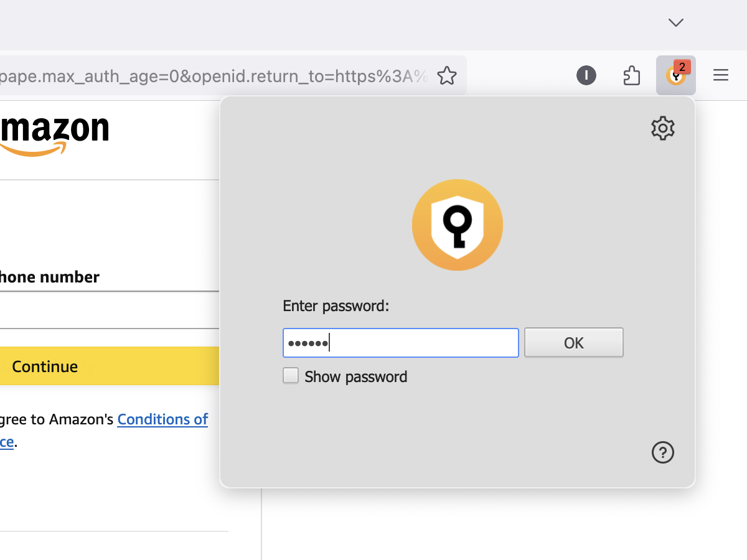Enable the Show password checkbox
747x560 pixels.
click(291, 376)
